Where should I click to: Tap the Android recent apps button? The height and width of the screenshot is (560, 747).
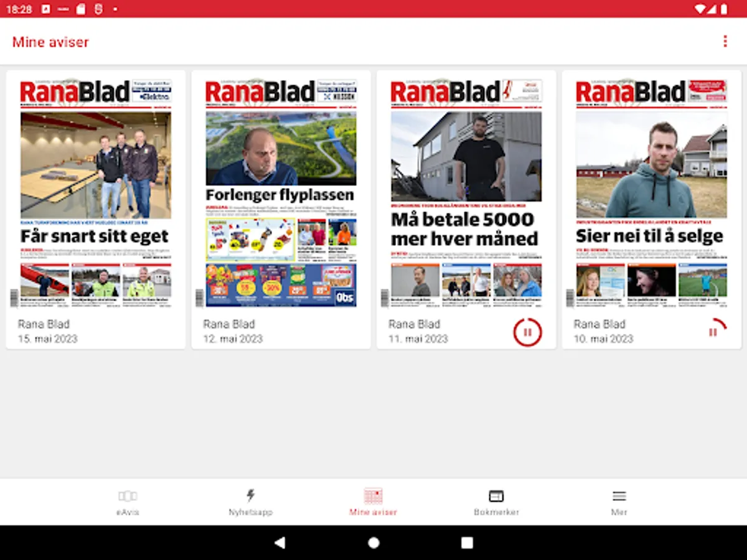(x=467, y=543)
